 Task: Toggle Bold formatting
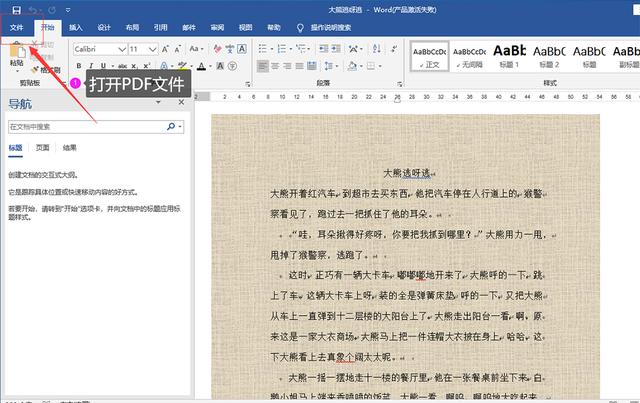tap(79, 67)
